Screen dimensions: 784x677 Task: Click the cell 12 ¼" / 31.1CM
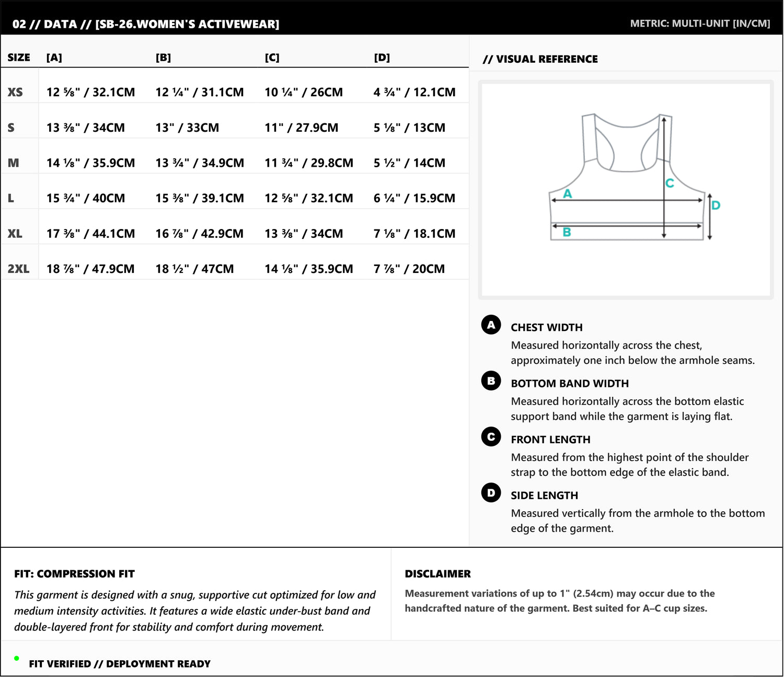coord(200,92)
